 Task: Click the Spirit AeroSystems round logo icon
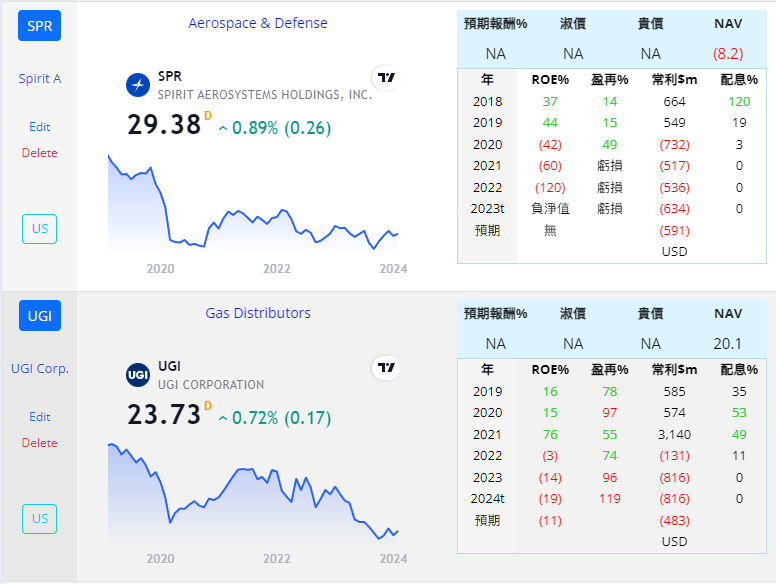(x=138, y=85)
